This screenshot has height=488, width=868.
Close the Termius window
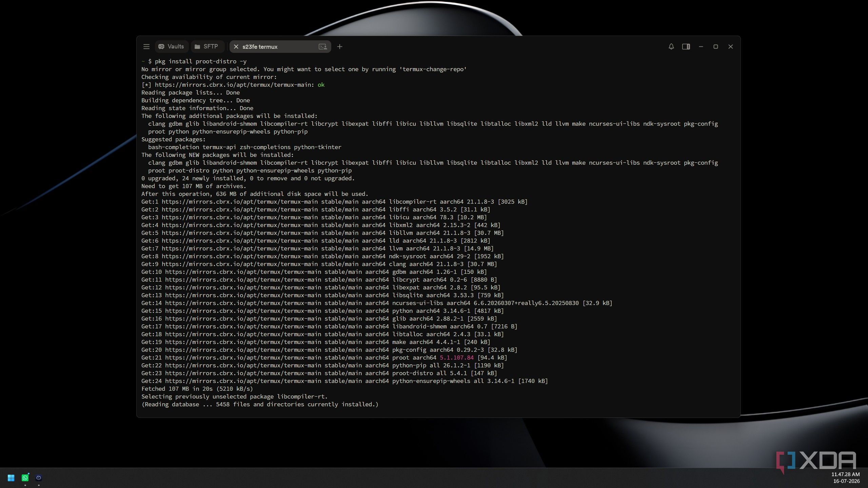731,47
